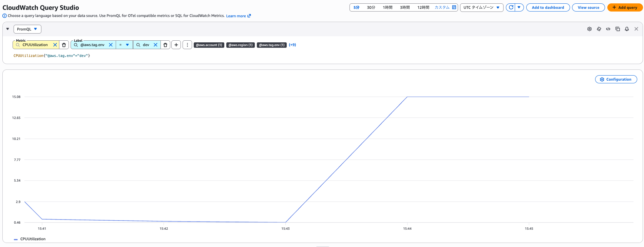
Task: Open the PromQL query language dropdown
Action: tap(27, 29)
